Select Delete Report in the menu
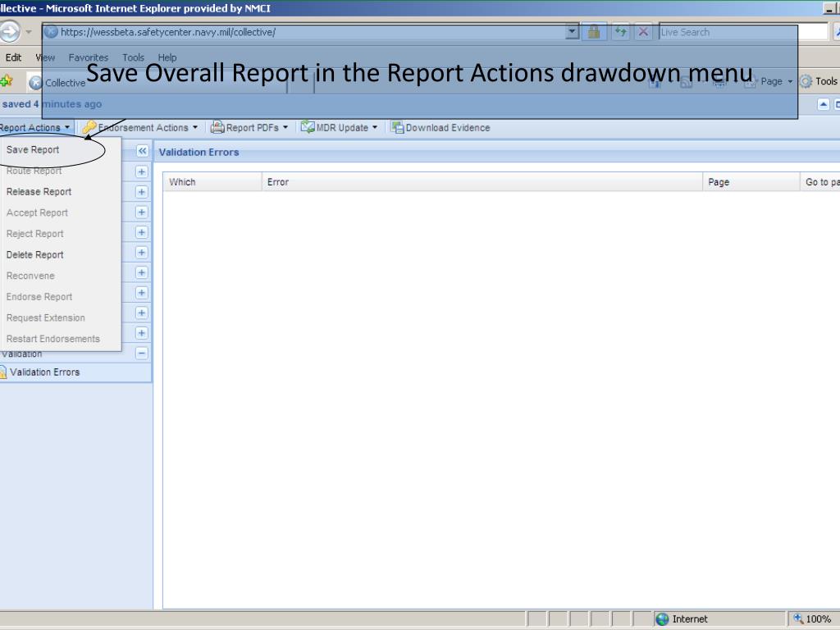Screen dimensions: 840x630 (x=34, y=255)
